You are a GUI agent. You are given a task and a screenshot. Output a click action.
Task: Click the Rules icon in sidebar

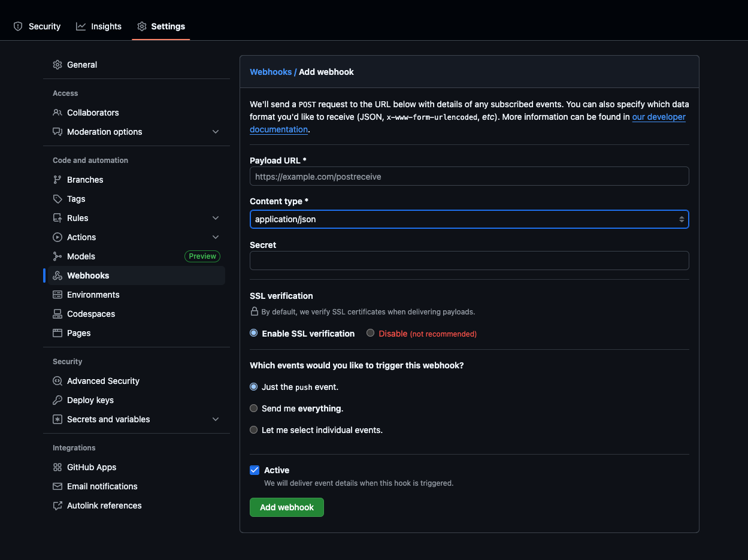[x=57, y=218]
